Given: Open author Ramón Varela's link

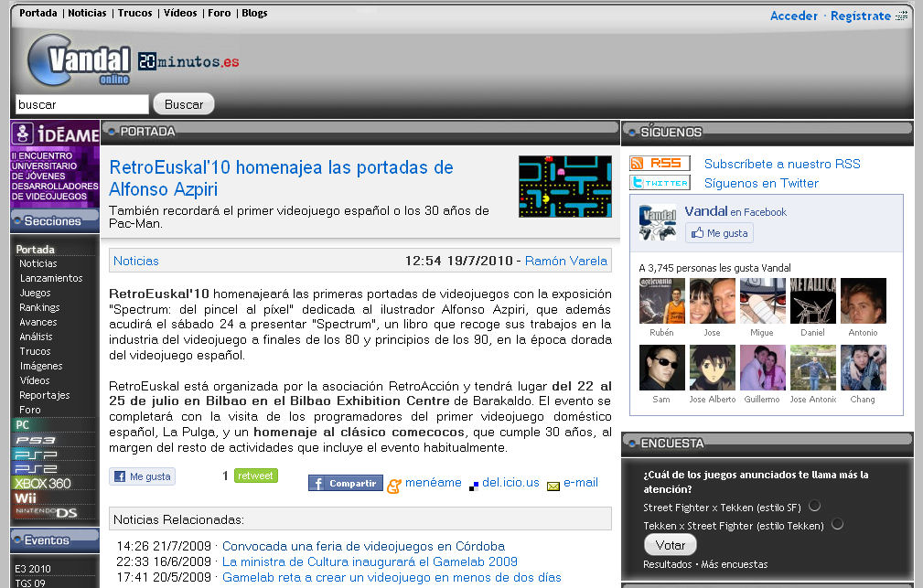Looking at the screenshot, I should coord(565,261).
